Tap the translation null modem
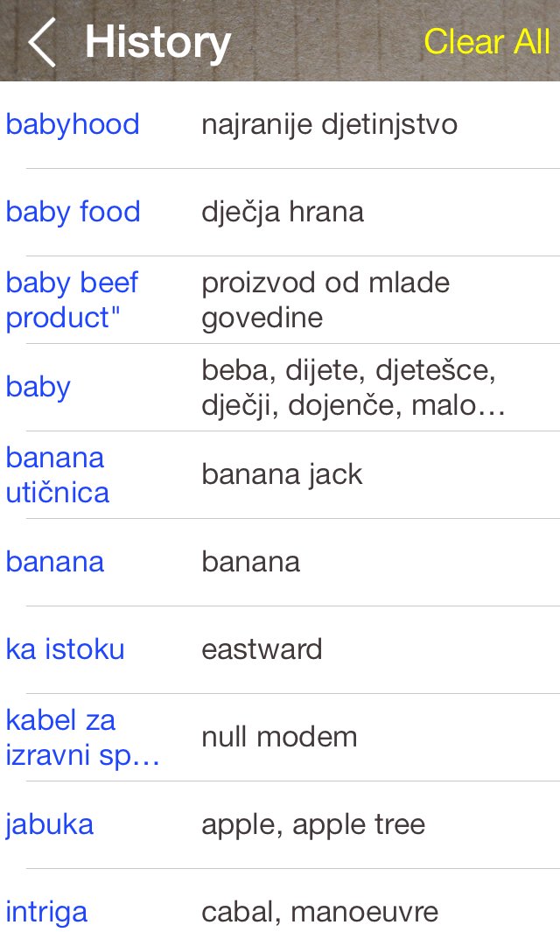This screenshot has height=932, width=560. click(279, 737)
